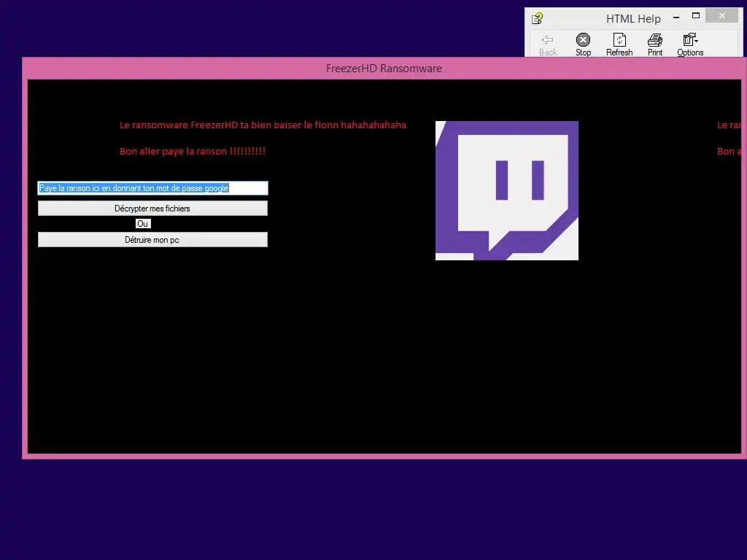Screen dimensions: 747x560
Task: Click the Back arrow in HTML Help
Action: pos(548,44)
